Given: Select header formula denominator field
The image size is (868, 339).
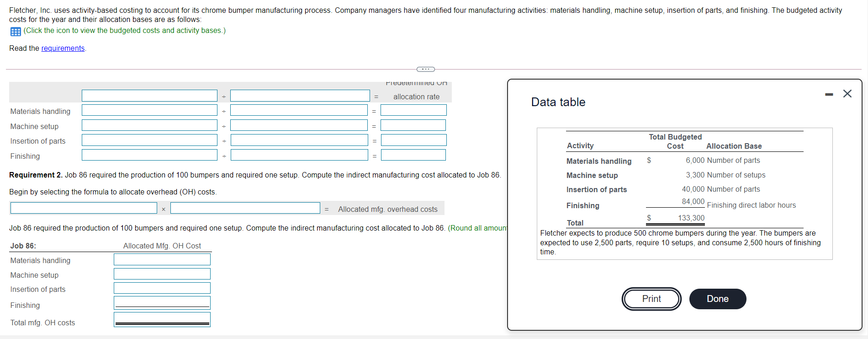Looking at the screenshot, I should (x=300, y=96).
